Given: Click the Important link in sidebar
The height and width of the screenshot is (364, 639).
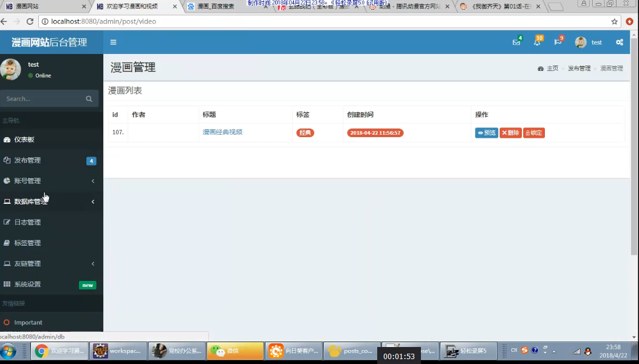Looking at the screenshot, I should coord(28,323).
